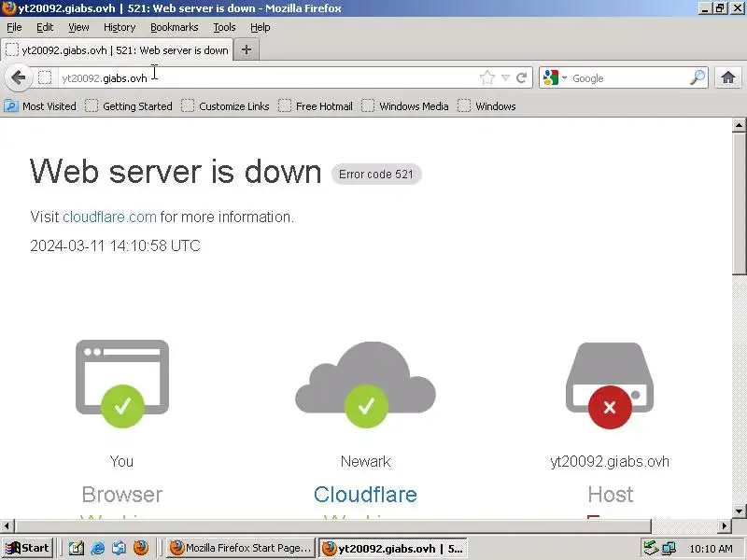Click in the Google search box
Viewport: 747px width, 560px height.
coord(628,77)
